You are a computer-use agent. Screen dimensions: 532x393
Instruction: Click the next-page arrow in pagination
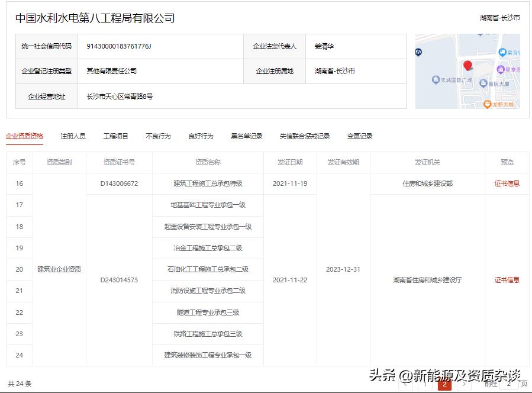click(465, 384)
